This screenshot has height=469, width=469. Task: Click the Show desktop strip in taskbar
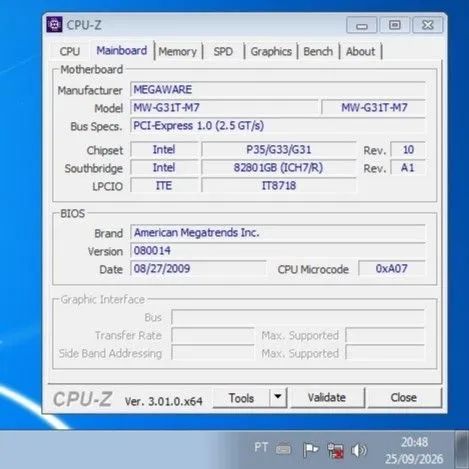pyautogui.click(x=462, y=450)
